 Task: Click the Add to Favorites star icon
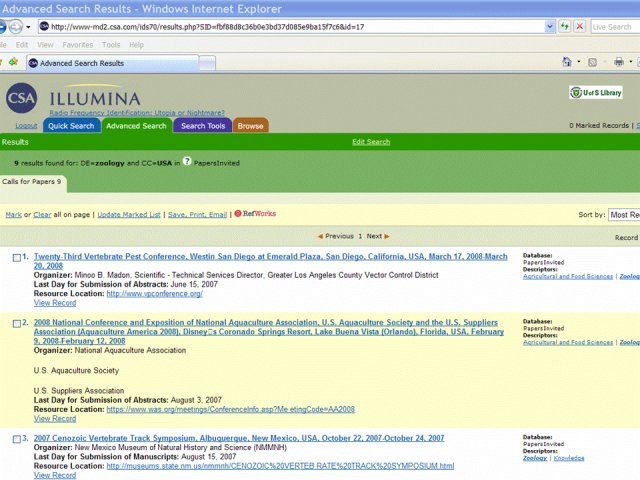13,62
